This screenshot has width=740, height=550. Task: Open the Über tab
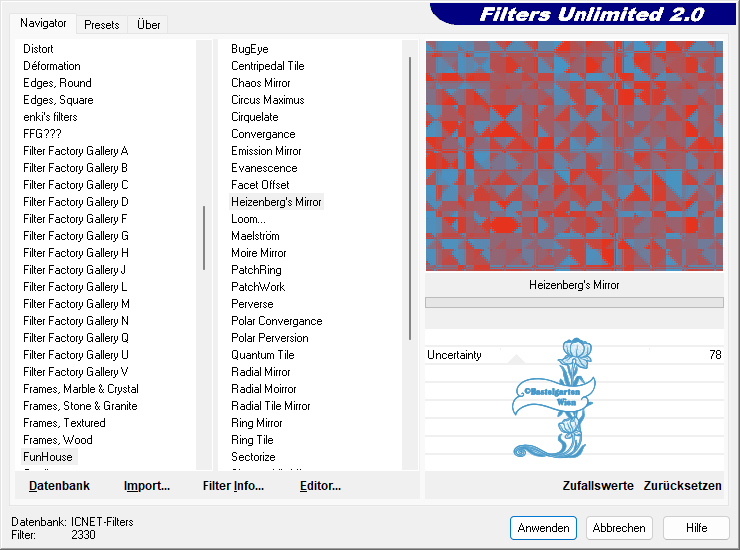click(148, 24)
